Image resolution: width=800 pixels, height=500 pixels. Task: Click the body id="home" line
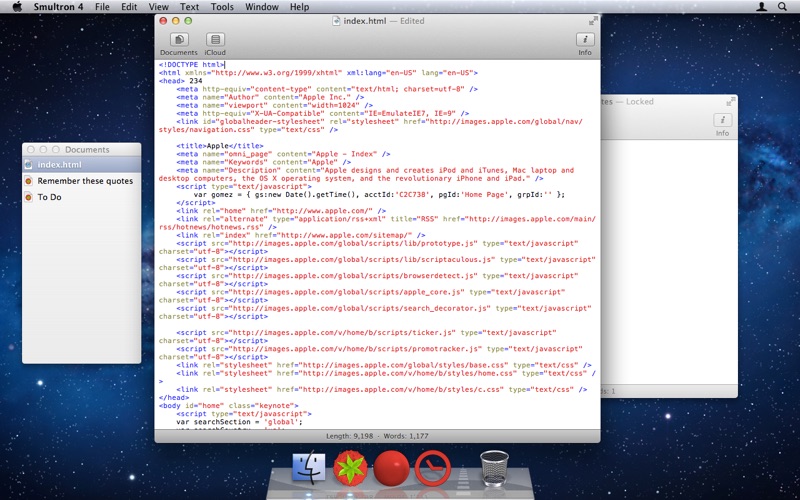coord(229,406)
